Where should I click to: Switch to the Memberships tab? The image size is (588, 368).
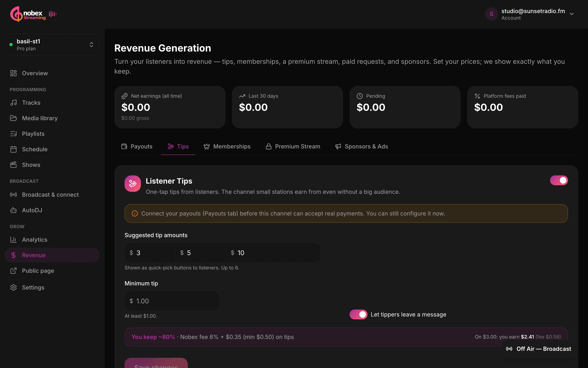click(227, 147)
